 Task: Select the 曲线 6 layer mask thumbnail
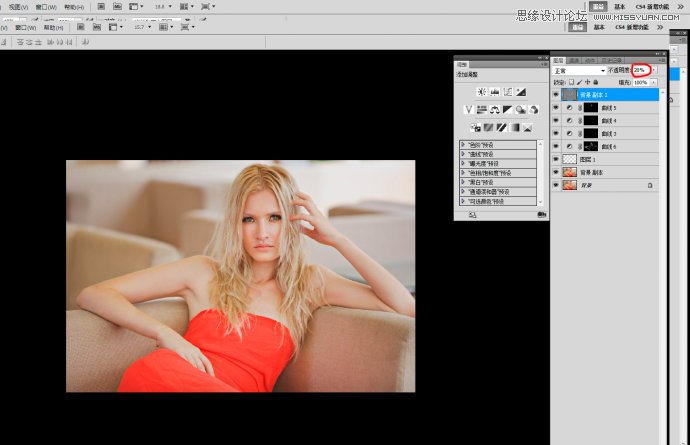tap(591, 146)
